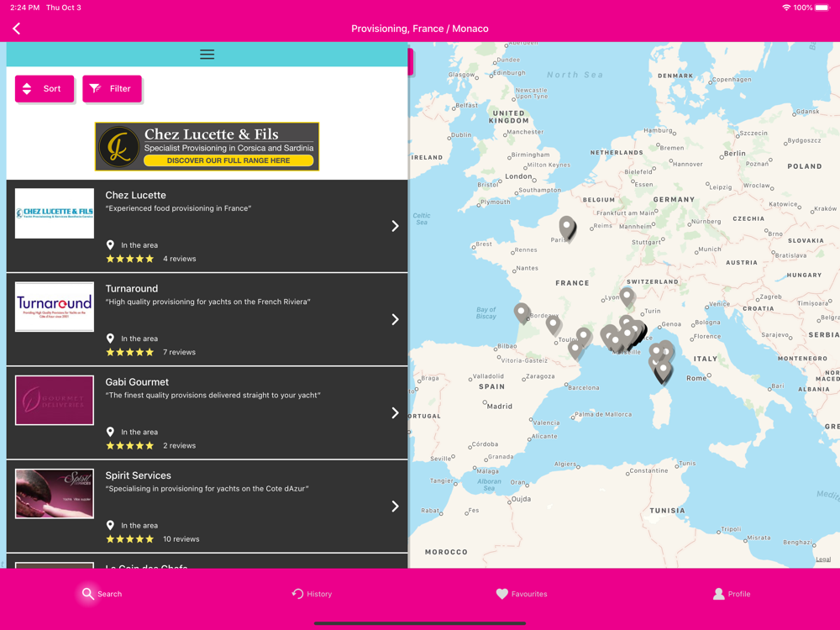Switch to the Search tab
Screen dimensions: 840x630
pos(102,594)
